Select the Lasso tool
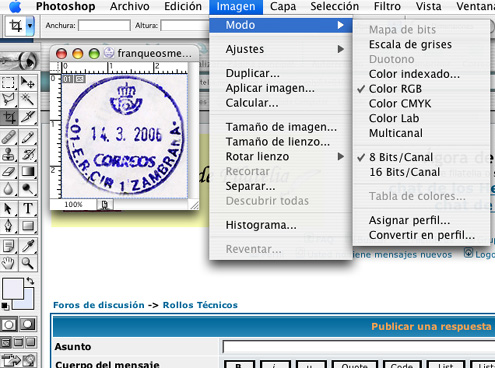The height and width of the screenshot is (368, 495). coord(8,99)
